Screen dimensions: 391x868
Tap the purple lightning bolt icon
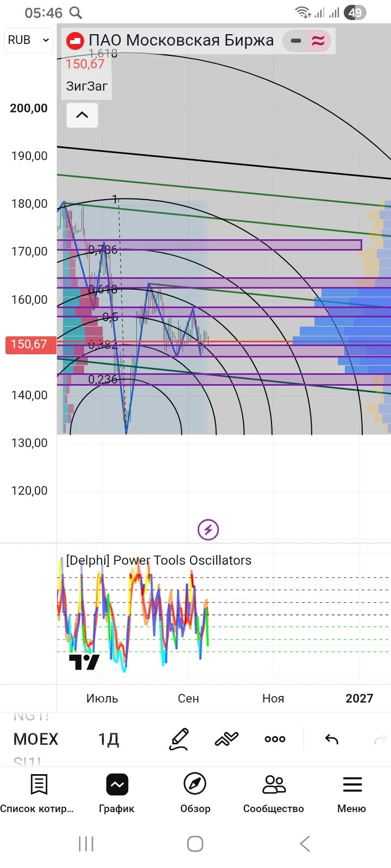[208, 529]
